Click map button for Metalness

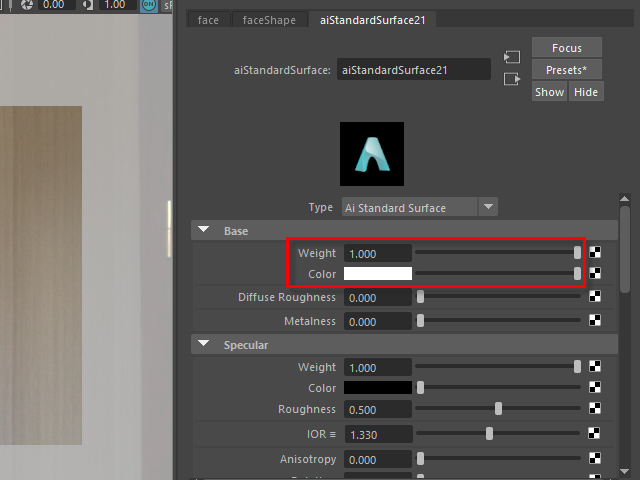point(595,321)
